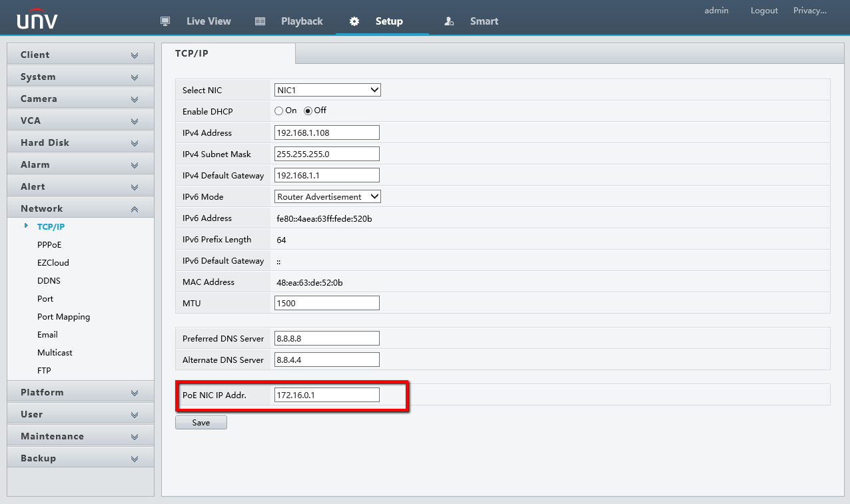The height and width of the screenshot is (504, 850).
Task: Open the Port Mapping settings
Action: pyautogui.click(x=63, y=317)
